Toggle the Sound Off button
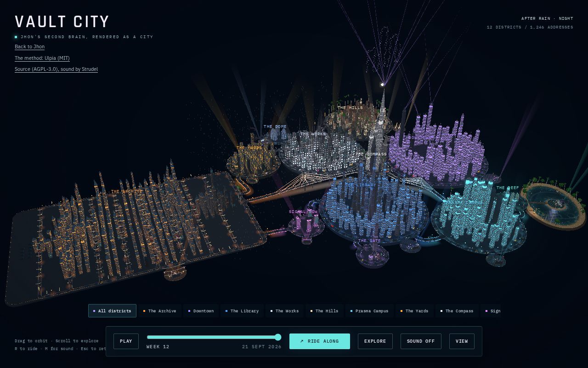588x368 pixels. click(x=421, y=341)
